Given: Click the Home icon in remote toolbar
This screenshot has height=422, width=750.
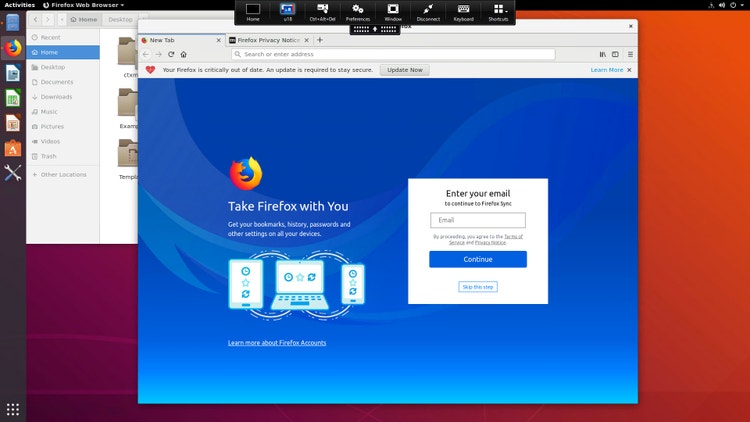Looking at the screenshot, I should pos(253,12).
